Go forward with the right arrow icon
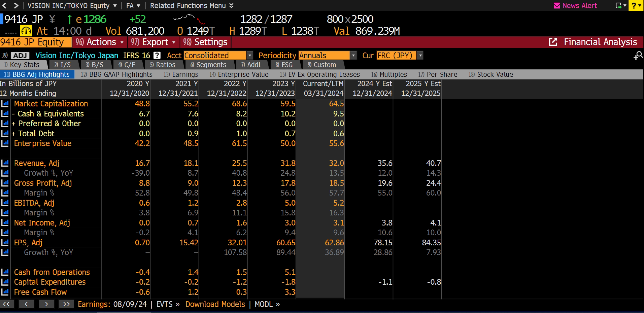The image size is (644, 313). [x=16, y=6]
